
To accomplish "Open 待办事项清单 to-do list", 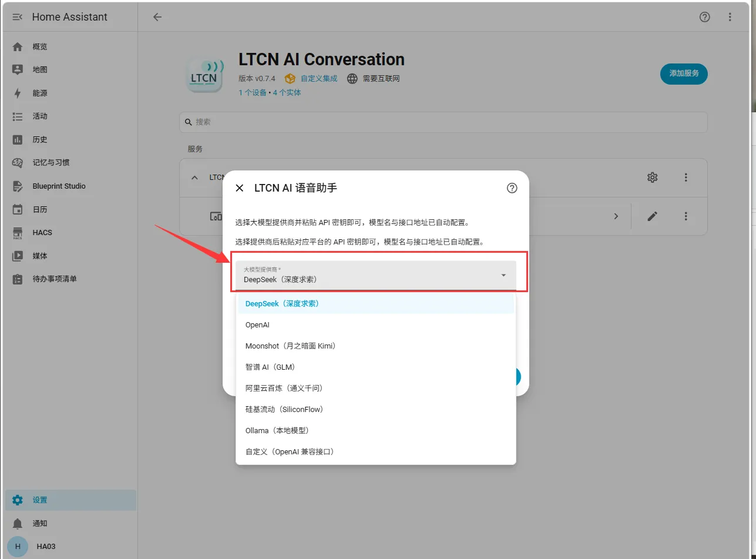I will click(70, 279).
